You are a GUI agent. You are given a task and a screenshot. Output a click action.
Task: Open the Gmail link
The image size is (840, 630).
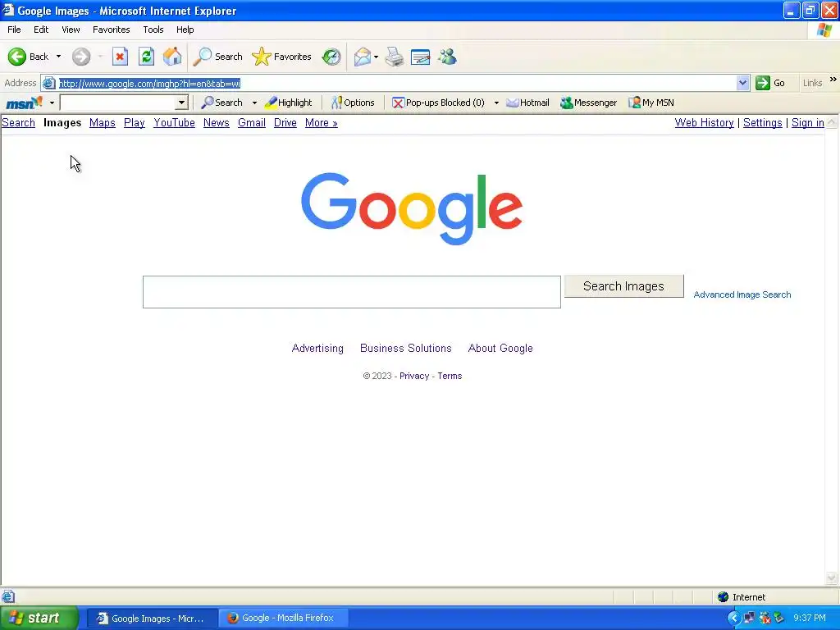pyautogui.click(x=252, y=123)
